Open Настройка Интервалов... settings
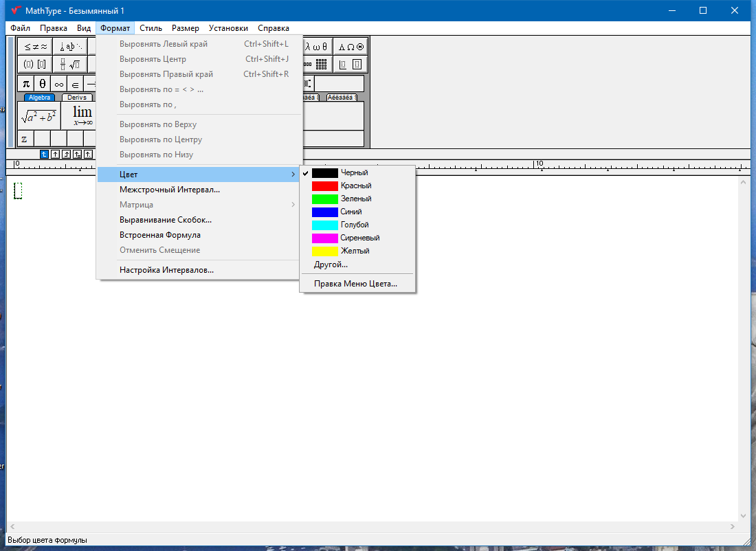The width and height of the screenshot is (756, 551). click(199, 270)
